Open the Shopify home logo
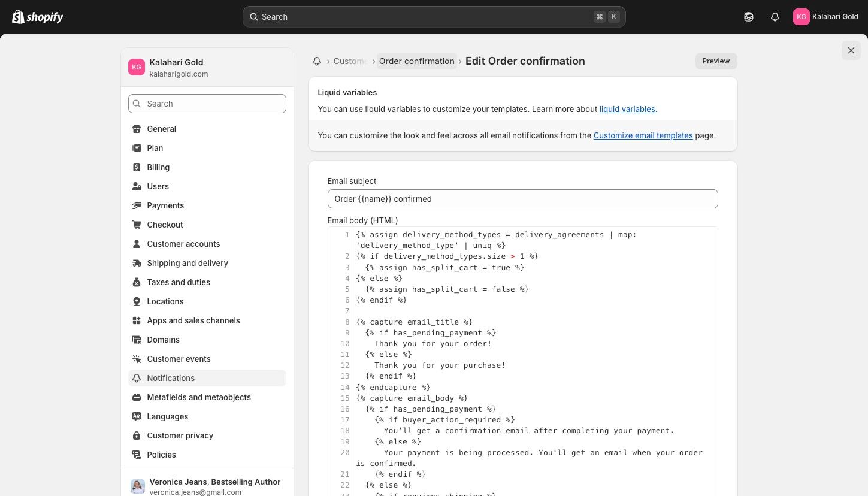868x496 pixels. click(x=38, y=17)
